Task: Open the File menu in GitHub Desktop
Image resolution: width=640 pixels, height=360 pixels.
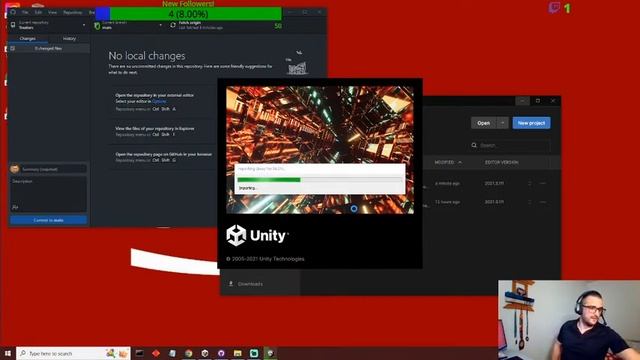Action: click(x=25, y=12)
